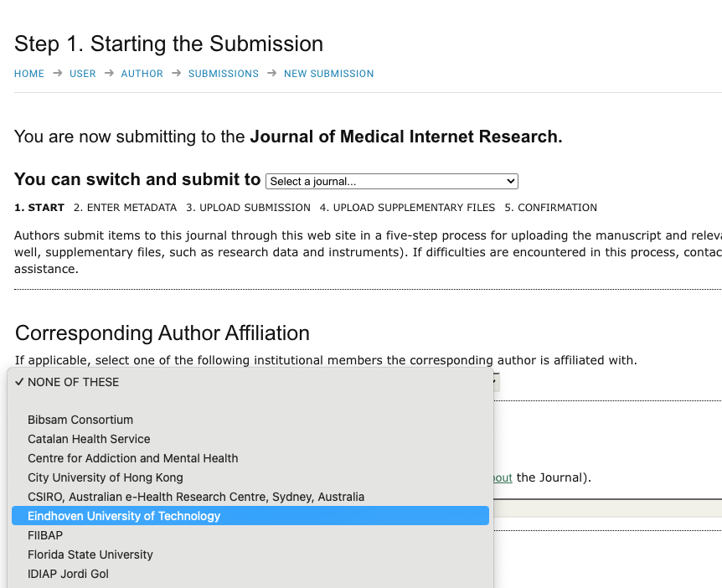Screen dimensions: 722x588
Task: Click the NEW SUBMISSION breadcrumb link
Action: 328,74
